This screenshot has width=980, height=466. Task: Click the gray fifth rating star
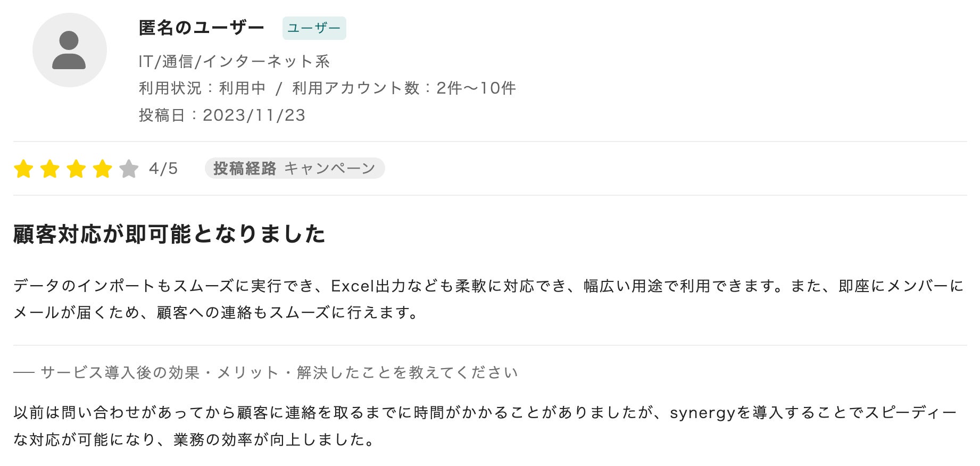click(129, 169)
